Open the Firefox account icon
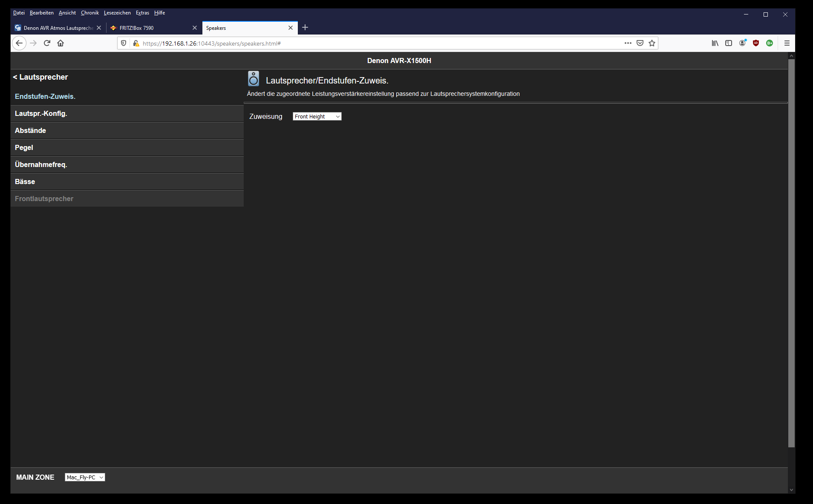 click(742, 43)
